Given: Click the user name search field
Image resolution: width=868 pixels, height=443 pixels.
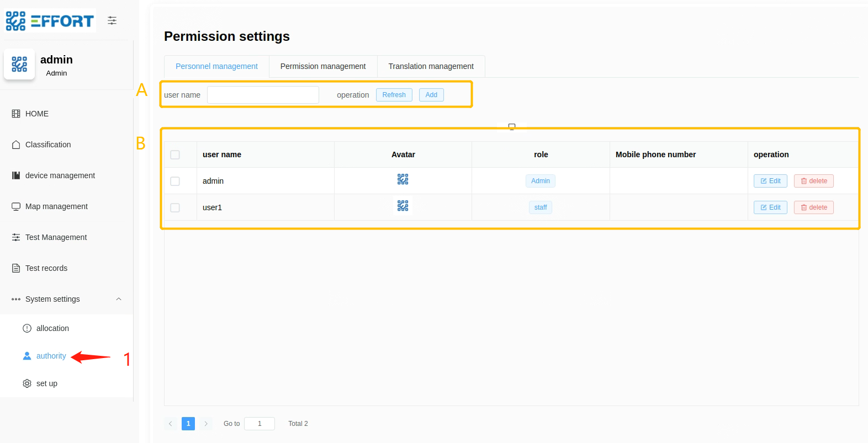Looking at the screenshot, I should pyautogui.click(x=263, y=95).
